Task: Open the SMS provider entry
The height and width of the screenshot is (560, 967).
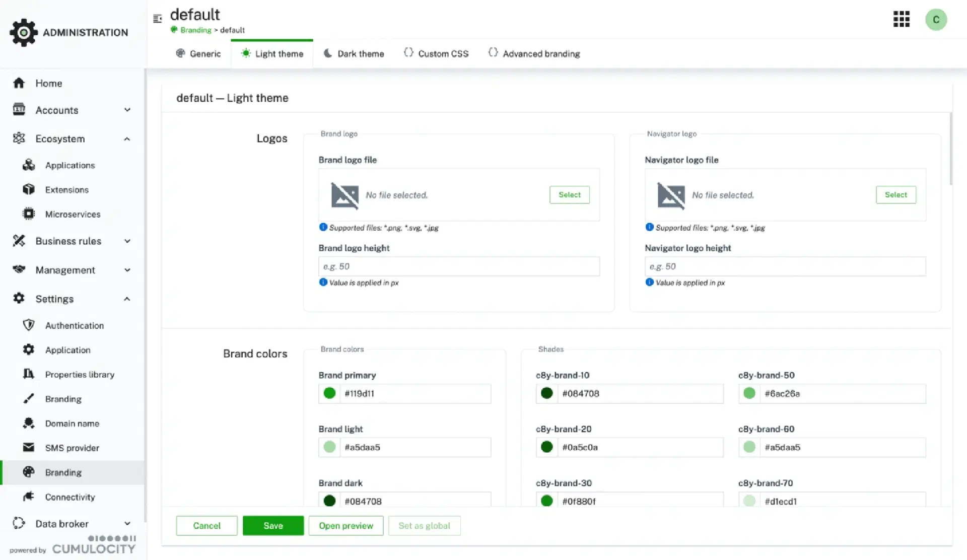Action: [x=72, y=448]
